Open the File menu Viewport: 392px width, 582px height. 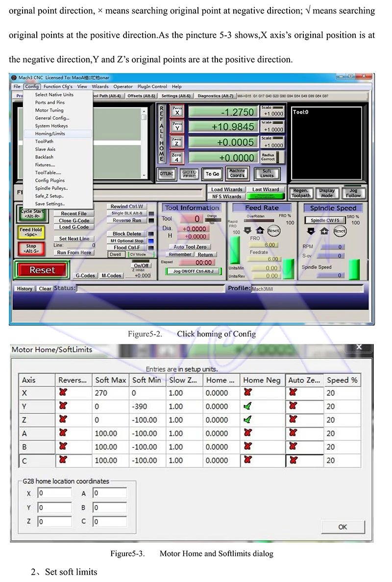(x=17, y=87)
